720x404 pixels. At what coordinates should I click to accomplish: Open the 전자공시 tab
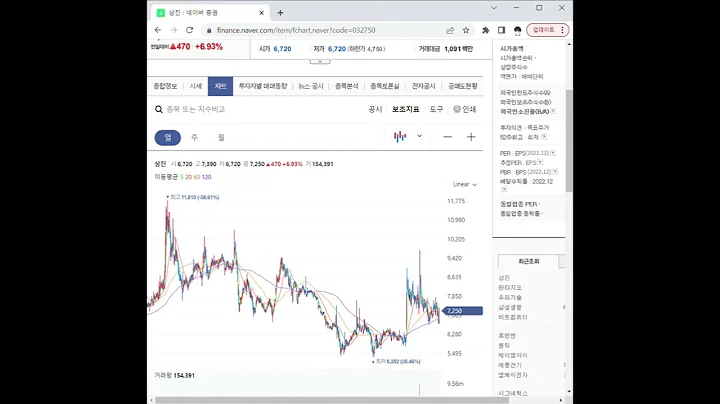pos(423,86)
